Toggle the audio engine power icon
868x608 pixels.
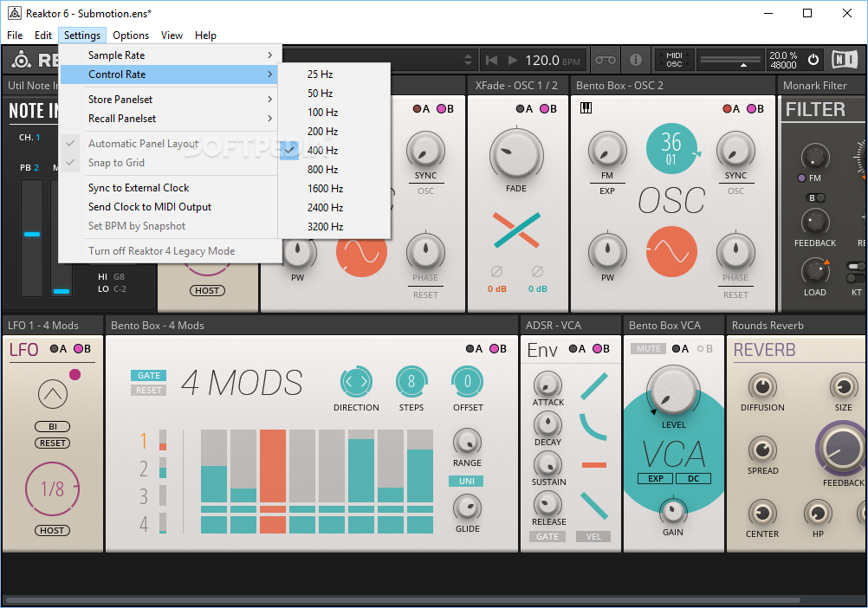(813, 59)
